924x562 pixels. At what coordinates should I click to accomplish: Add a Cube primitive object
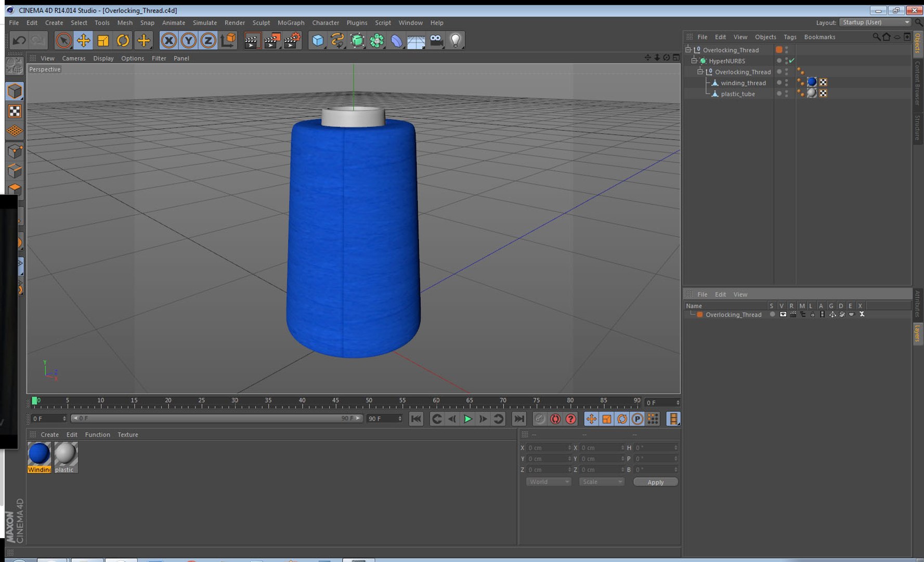(x=318, y=41)
